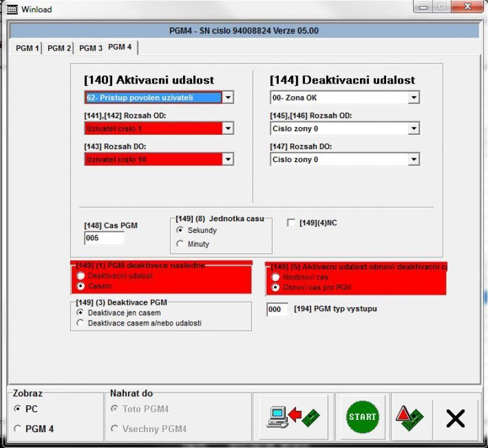This screenshot has width=488, height=448.
Task: Enable the [149](4)NC checkbox
Action: [x=291, y=223]
